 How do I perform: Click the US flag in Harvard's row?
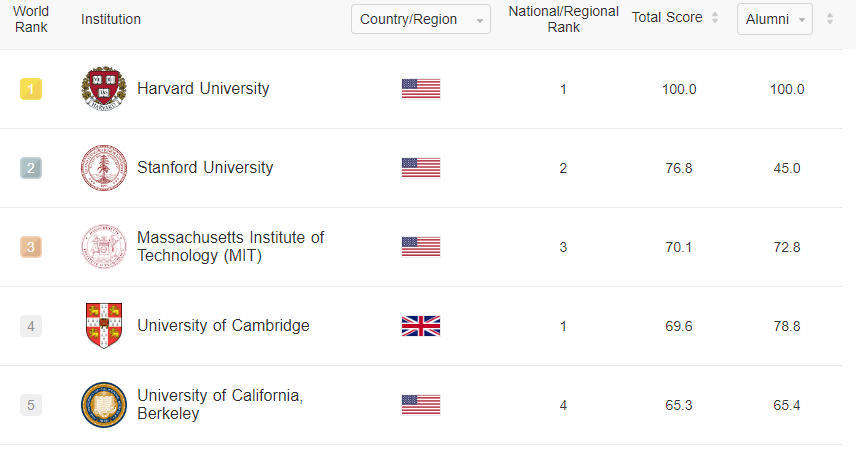[421, 89]
